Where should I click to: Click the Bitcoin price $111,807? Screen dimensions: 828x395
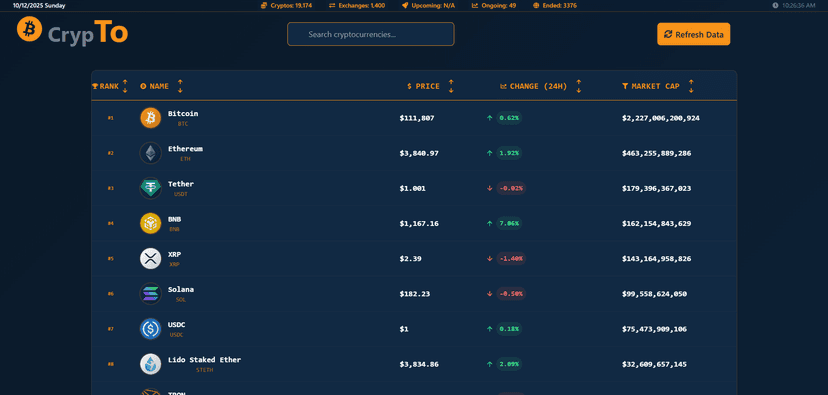click(417, 118)
